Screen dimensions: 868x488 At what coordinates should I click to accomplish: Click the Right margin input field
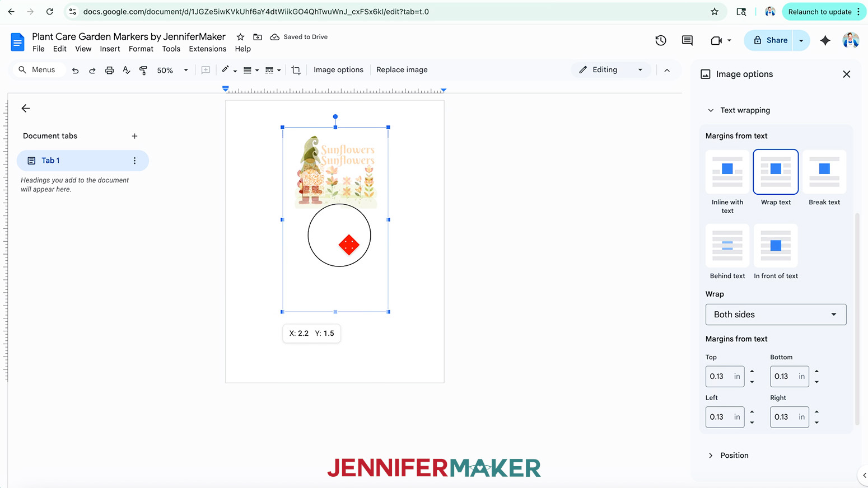tap(789, 417)
